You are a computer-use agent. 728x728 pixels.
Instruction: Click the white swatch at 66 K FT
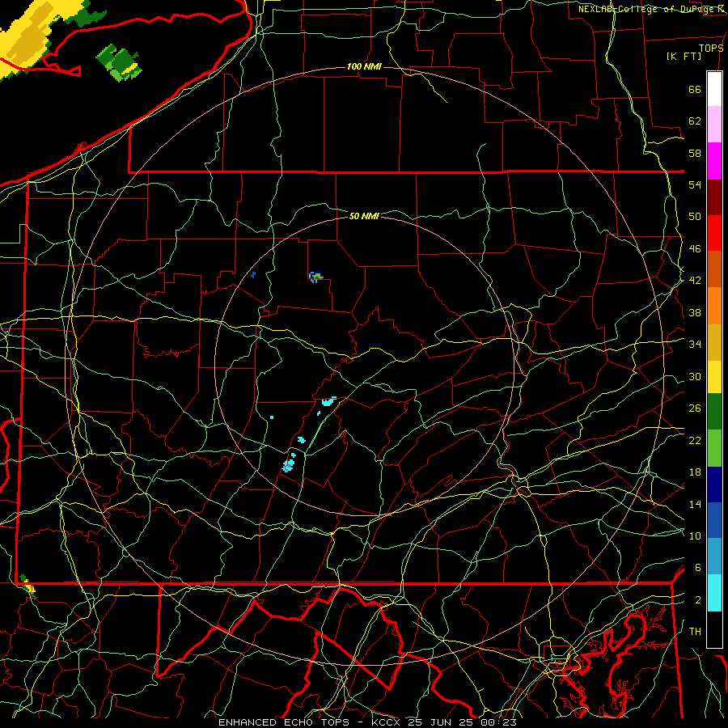click(714, 89)
